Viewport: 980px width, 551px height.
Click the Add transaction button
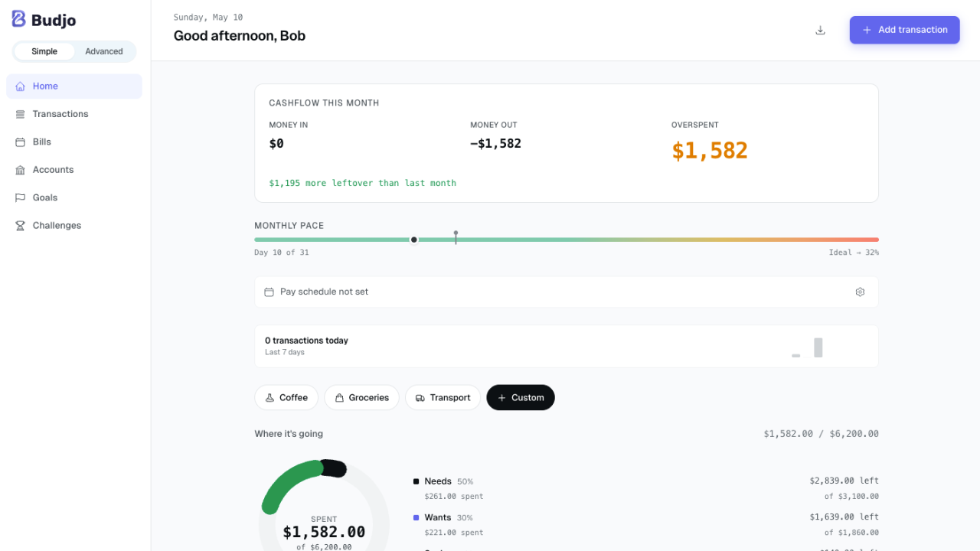(904, 30)
